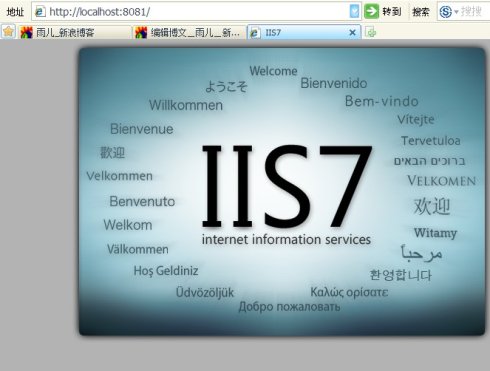Click the VELKOMEN text

(x=441, y=181)
